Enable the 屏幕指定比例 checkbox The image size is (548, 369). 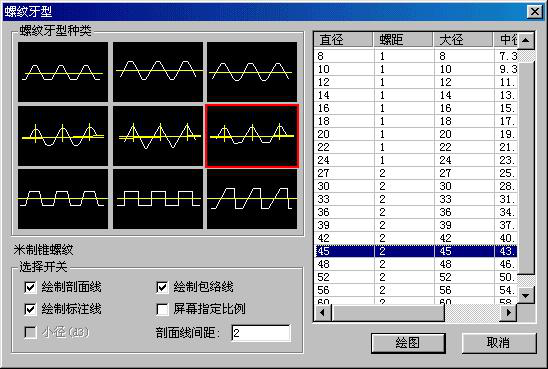pyautogui.click(x=162, y=309)
